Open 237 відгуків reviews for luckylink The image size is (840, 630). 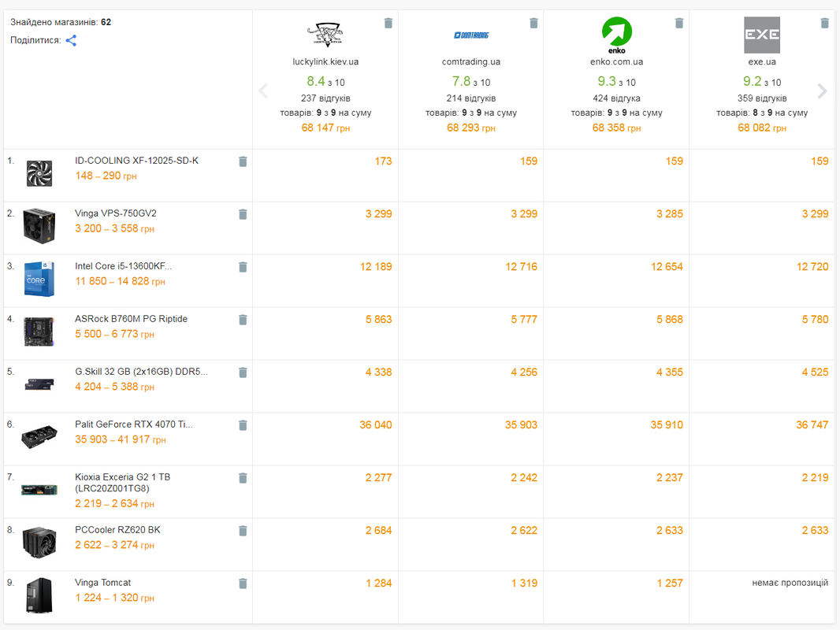325,98
